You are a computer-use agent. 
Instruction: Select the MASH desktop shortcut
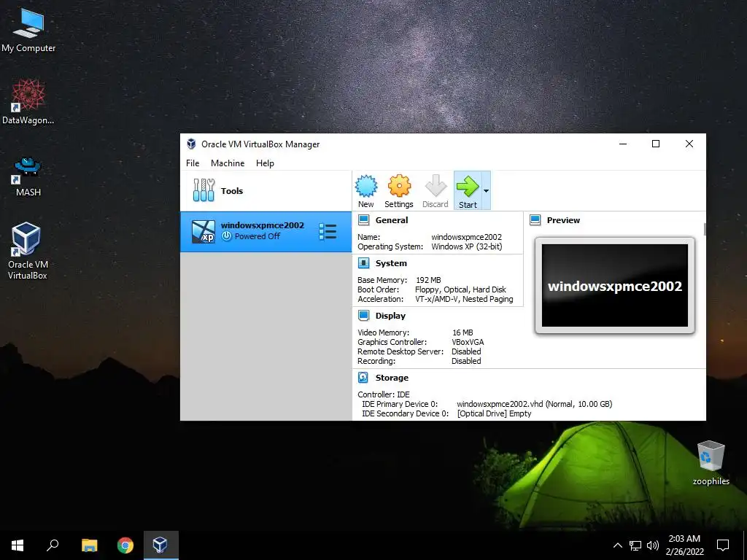(28, 176)
